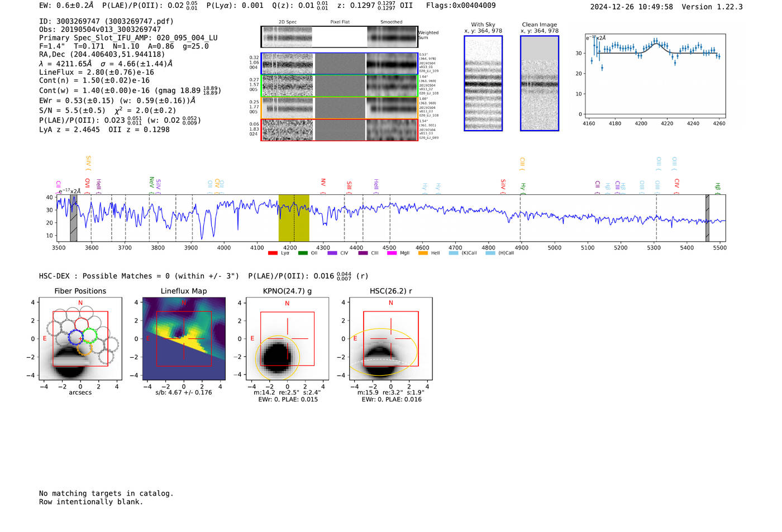Select the orange HeII legend swatch
The height and width of the screenshot is (532, 782).
pos(423,253)
